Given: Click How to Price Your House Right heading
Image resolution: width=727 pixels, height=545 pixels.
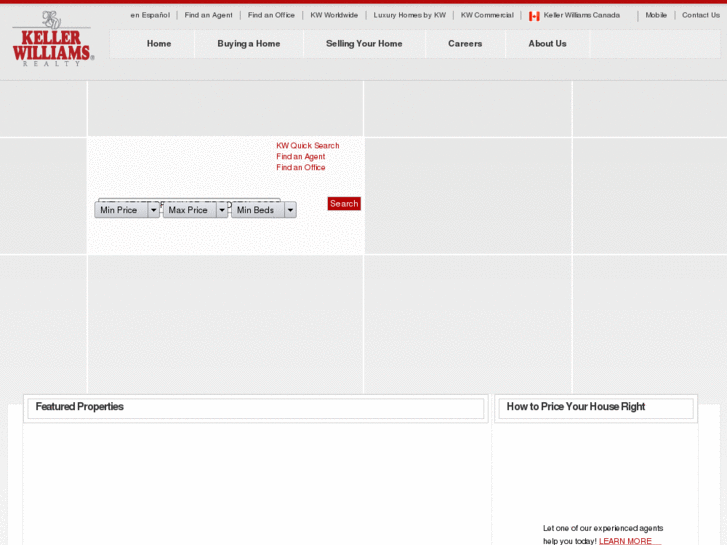Looking at the screenshot, I should click(x=576, y=407).
